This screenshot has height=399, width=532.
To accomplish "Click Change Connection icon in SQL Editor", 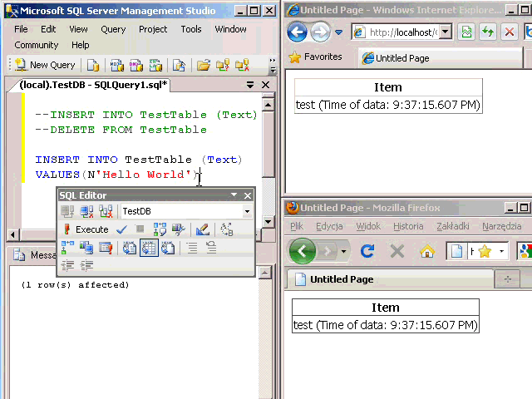I will click(x=106, y=211).
